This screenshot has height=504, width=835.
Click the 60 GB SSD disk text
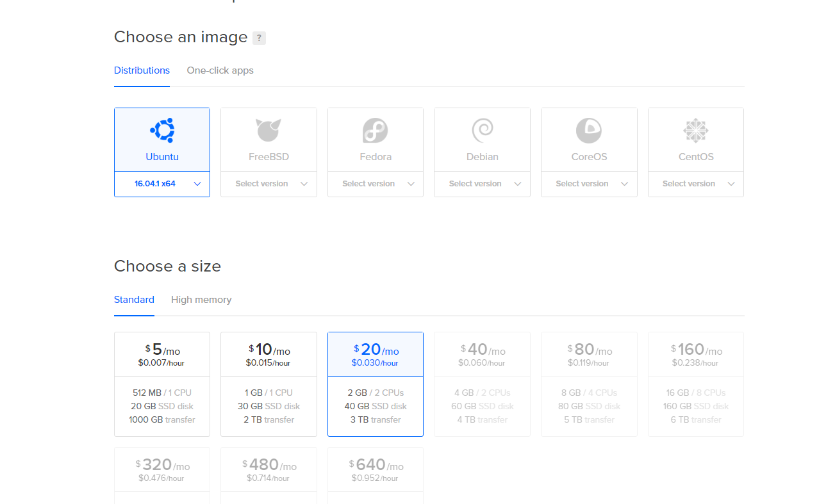coord(482,406)
